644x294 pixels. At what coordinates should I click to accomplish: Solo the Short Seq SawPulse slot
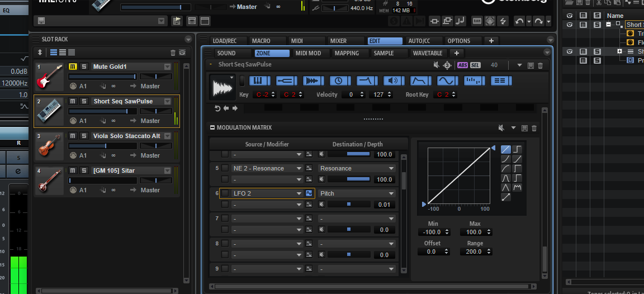coord(84,101)
